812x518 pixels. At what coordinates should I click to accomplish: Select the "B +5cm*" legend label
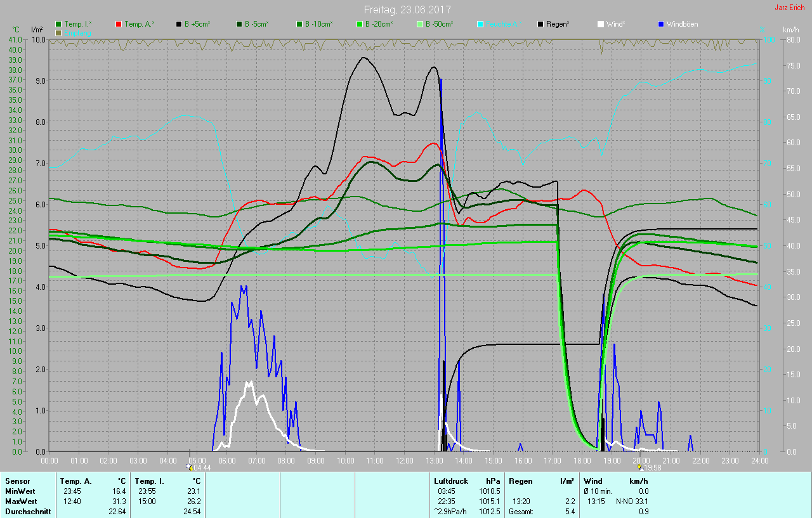197,24
